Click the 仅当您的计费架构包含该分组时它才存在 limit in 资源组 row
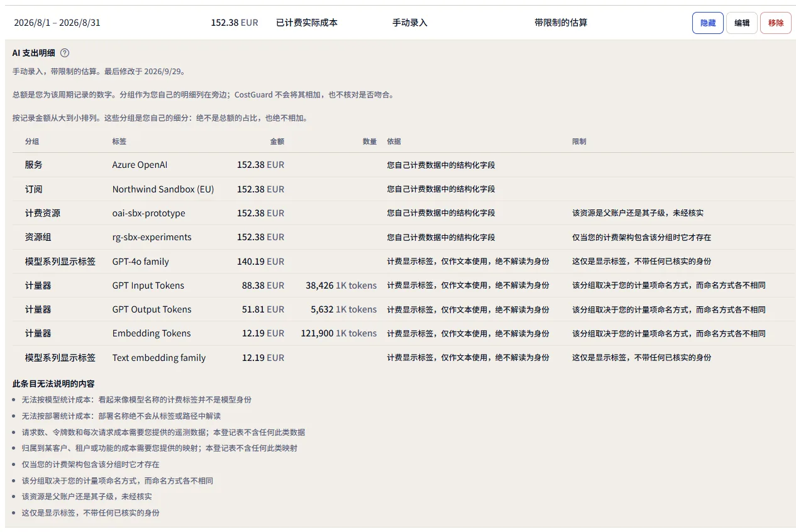796x532 pixels. point(641,237)
